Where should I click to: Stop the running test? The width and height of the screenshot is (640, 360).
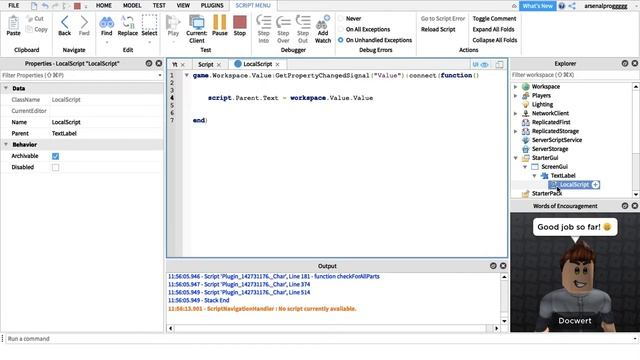[240, 25]
